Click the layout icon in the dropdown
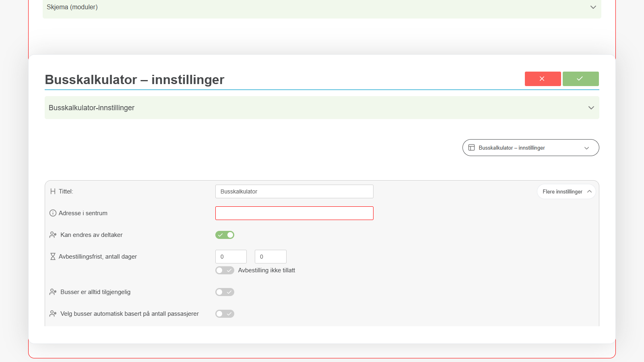644x362 pixels. point(471,148)
